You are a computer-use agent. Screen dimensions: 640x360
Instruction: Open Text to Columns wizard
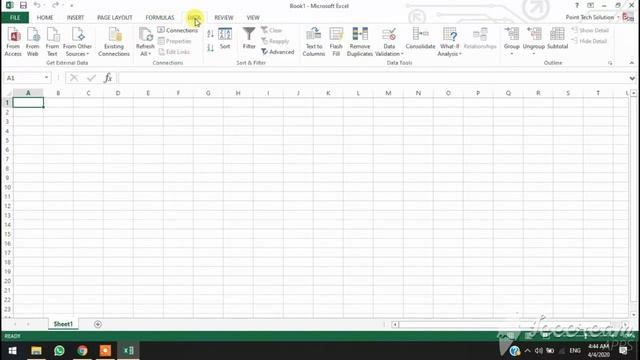point(313,41)
